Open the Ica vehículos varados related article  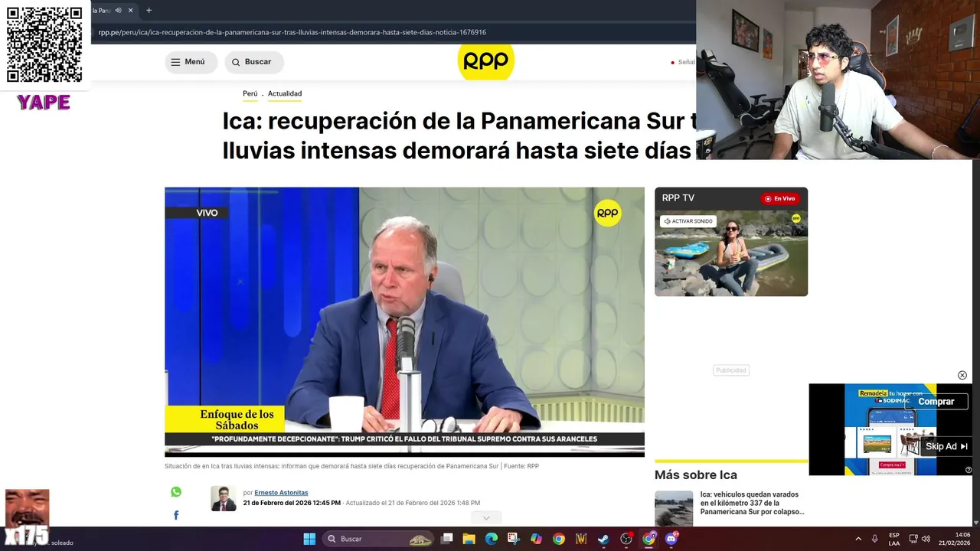[x=753, y=504]
